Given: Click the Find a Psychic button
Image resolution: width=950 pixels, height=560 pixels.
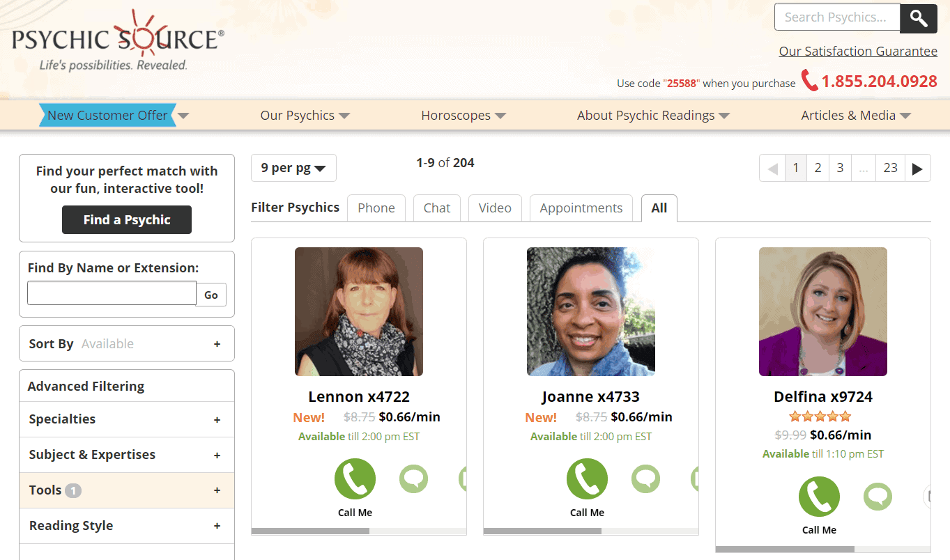Looking at the screenshot, I should 127,220.
